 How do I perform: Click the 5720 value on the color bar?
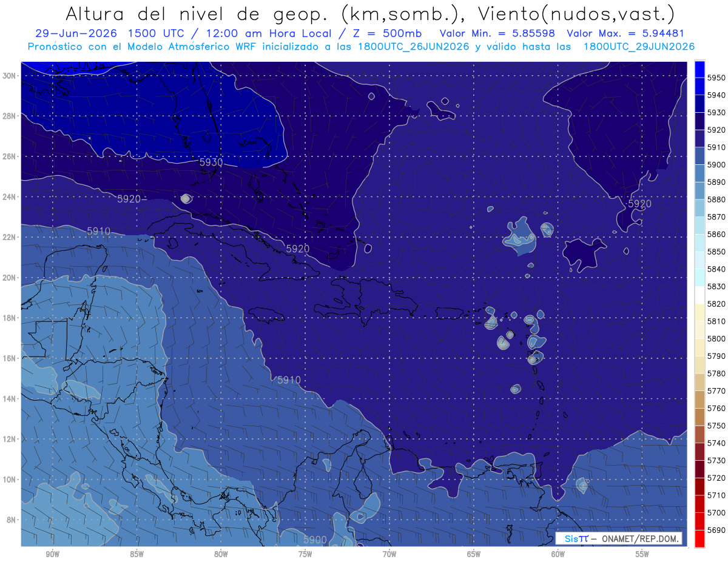(x=716, y=478)
